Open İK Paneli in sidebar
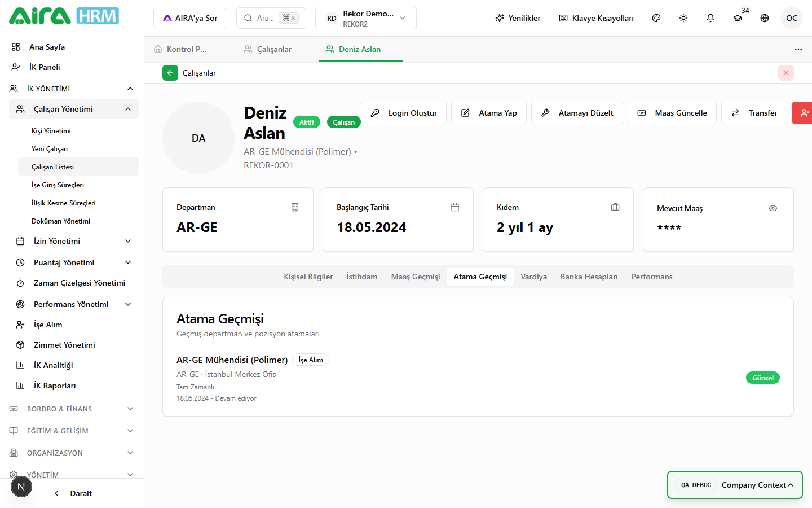The image size is (812, 508). pyautogui.click(x=72, y=67)
